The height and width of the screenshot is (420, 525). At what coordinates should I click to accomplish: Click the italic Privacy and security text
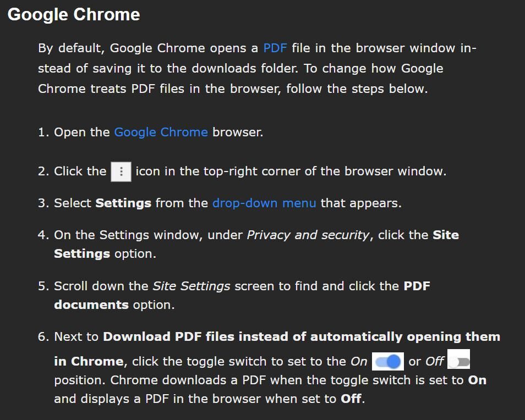coord(308,235)
